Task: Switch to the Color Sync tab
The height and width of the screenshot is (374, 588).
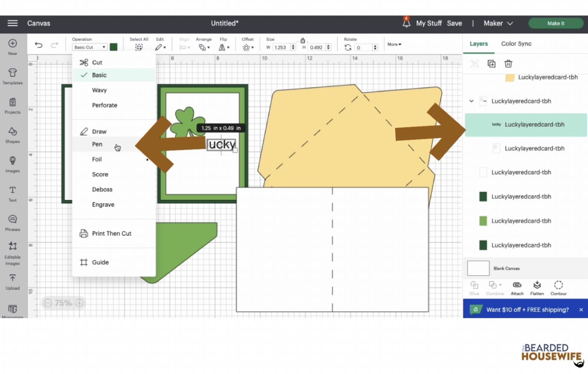Action: [x=516, y=44]
